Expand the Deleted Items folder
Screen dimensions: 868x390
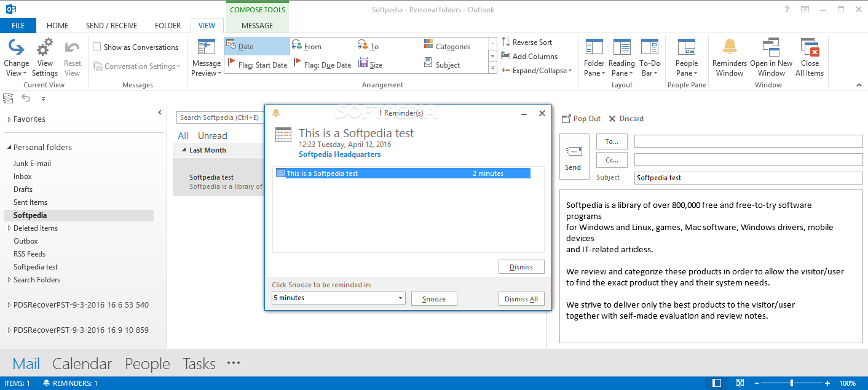pyautogui.click(x=9, y=228)
